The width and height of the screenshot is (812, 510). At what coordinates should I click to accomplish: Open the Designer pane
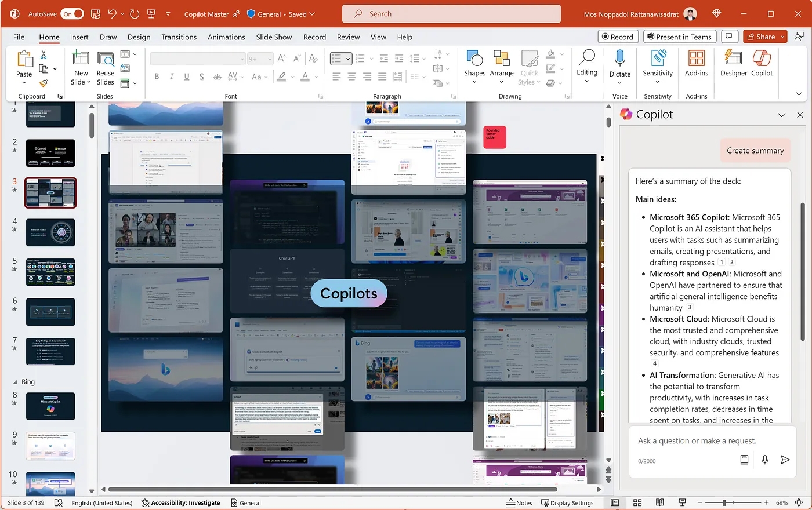tap(733, 63)
